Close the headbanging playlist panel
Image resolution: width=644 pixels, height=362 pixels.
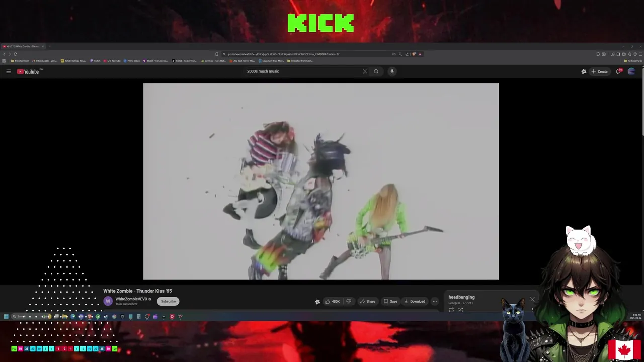tap(532, 299)
